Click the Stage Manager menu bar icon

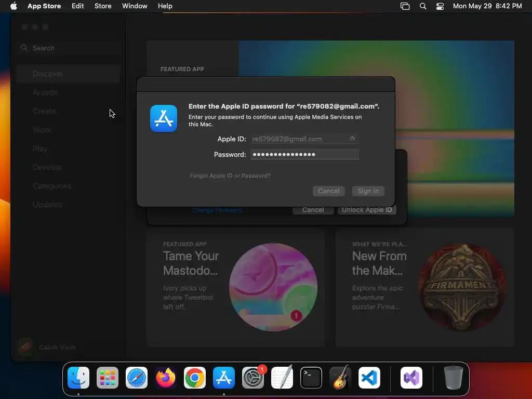pos(405,6)
